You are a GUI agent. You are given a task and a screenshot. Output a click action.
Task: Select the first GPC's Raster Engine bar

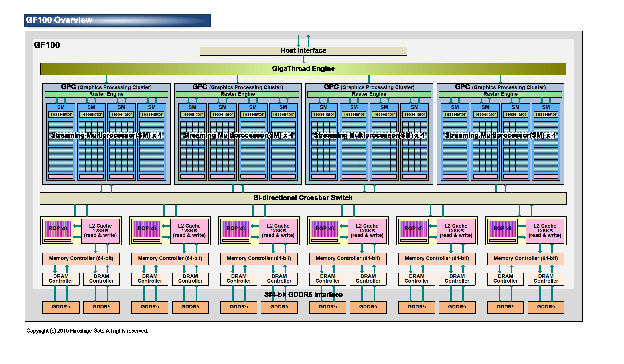click(106, 94)
